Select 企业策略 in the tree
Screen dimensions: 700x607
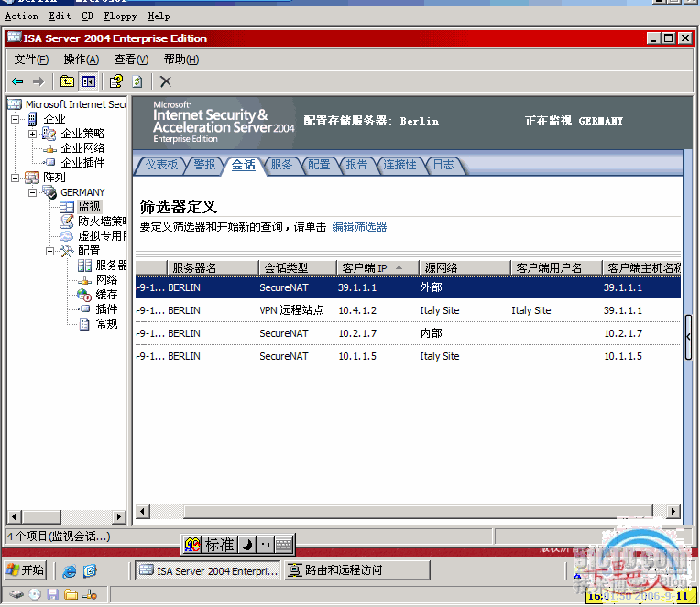[82, 134]
